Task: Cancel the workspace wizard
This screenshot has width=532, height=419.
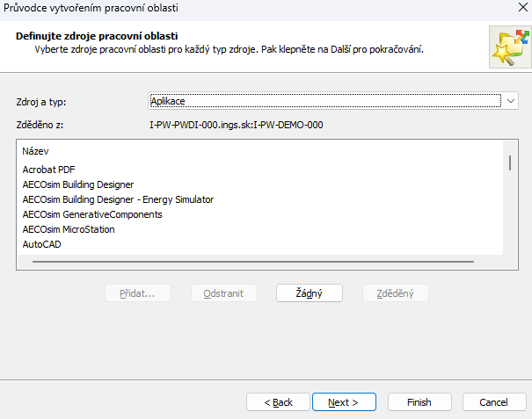Action: coord(494,402)
